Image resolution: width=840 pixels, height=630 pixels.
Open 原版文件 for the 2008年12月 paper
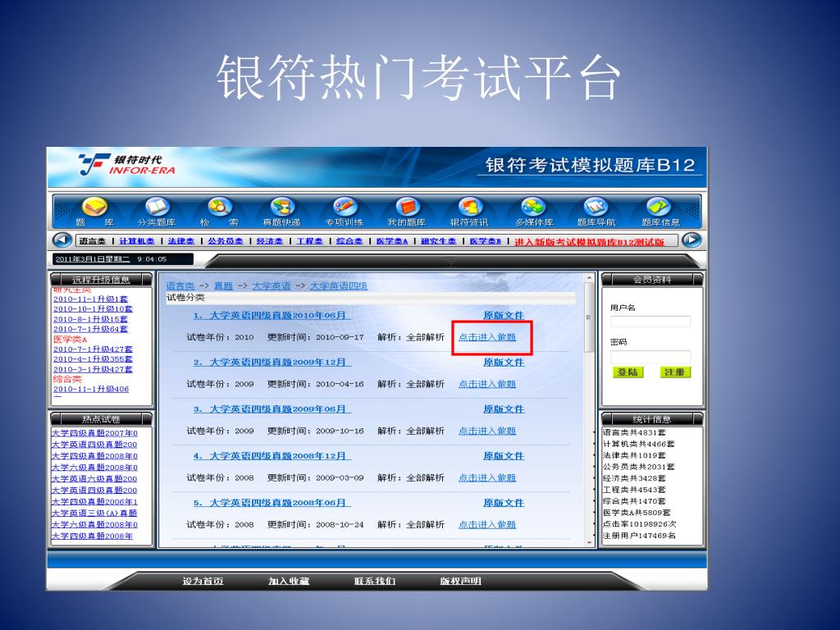click(504, 456)
